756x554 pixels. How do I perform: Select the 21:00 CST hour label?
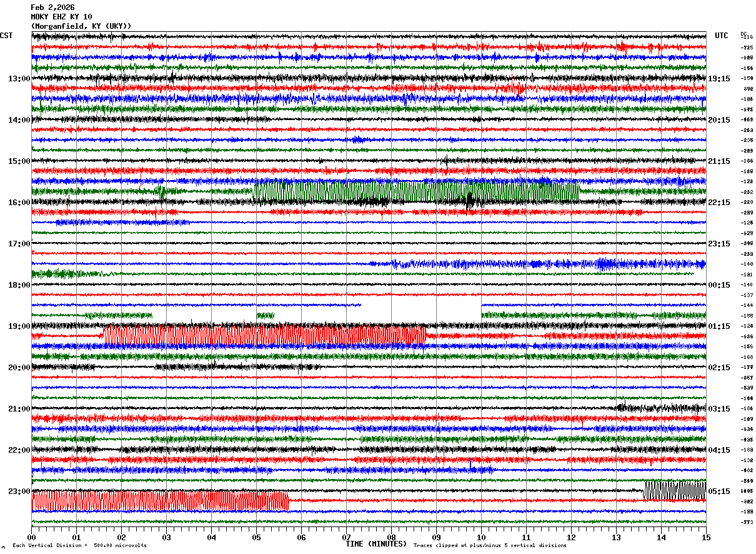(19, 409)
